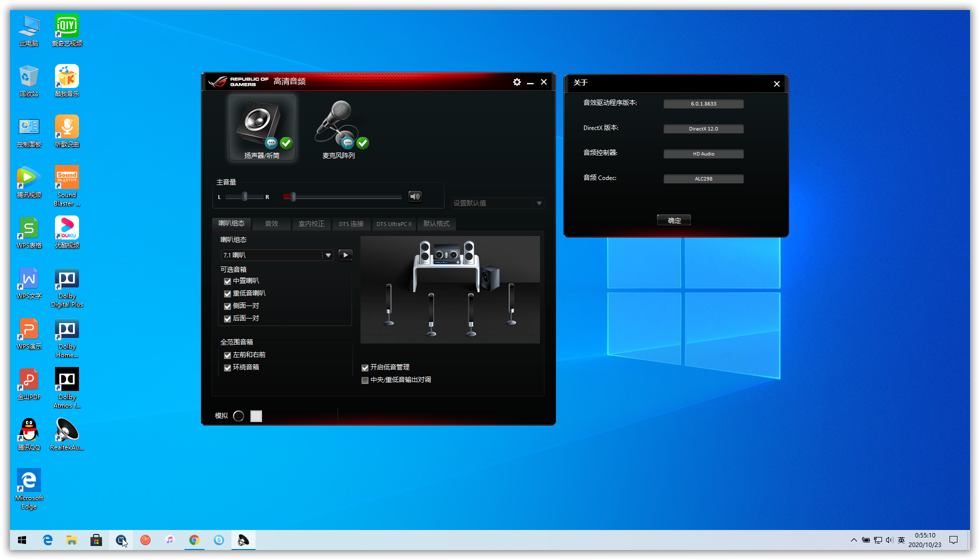Click OK in the About dialog
Image resolution: width=980 pixels, height=560 pixels.
674,220
